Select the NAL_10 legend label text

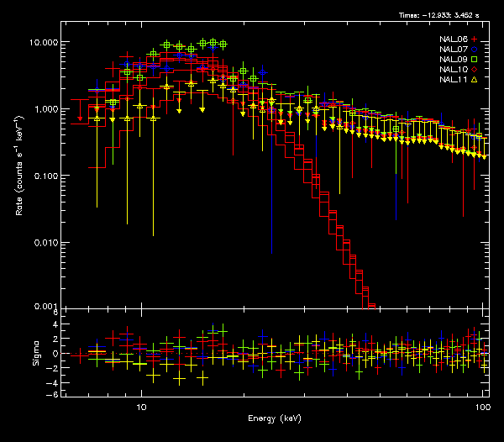(453, 70)
